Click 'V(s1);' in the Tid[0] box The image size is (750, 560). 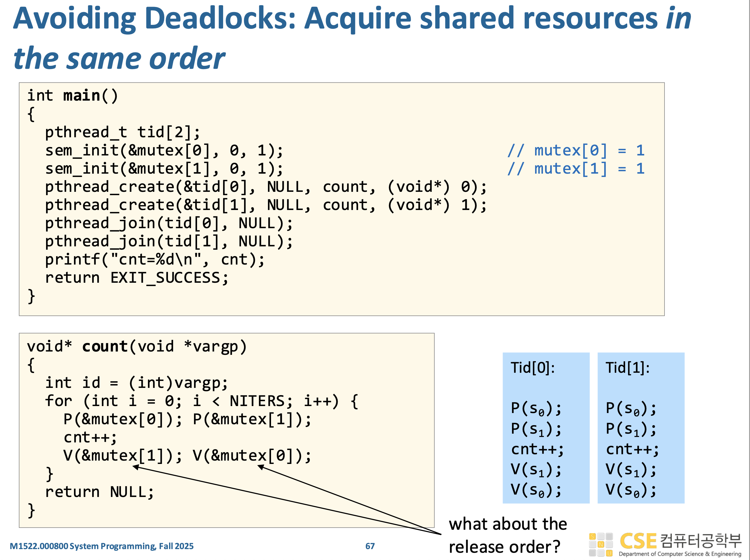pos(536,470)
